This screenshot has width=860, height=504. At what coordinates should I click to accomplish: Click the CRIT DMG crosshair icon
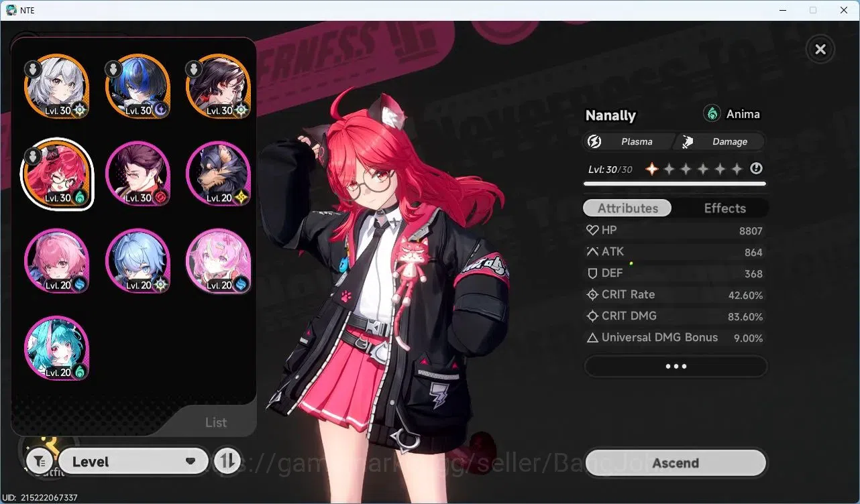pyautogui.click(x=592, y=316)
